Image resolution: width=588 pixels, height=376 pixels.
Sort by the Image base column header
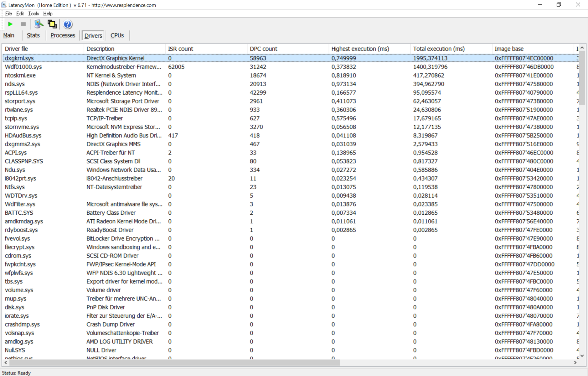533,49
